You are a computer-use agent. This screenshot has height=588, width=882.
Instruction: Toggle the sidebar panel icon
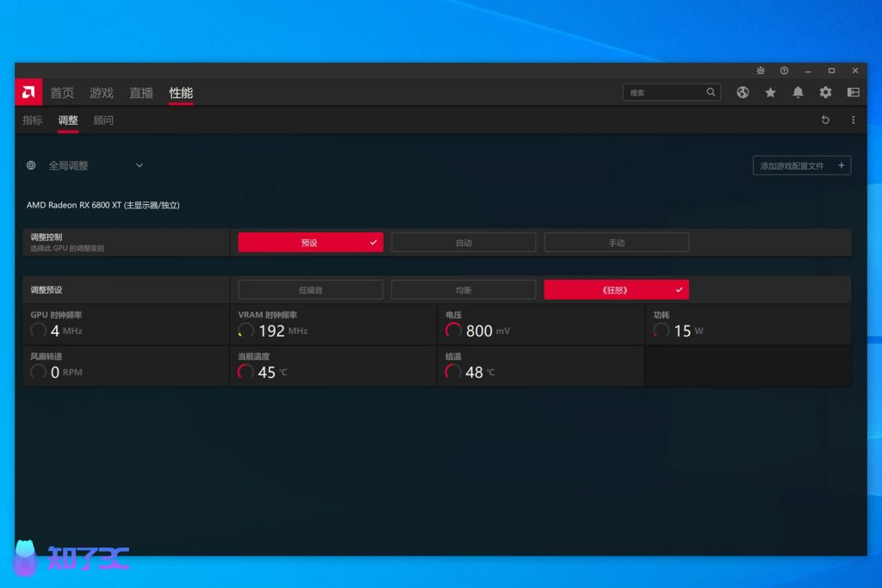pyautogui.click(x=854, y=92)
